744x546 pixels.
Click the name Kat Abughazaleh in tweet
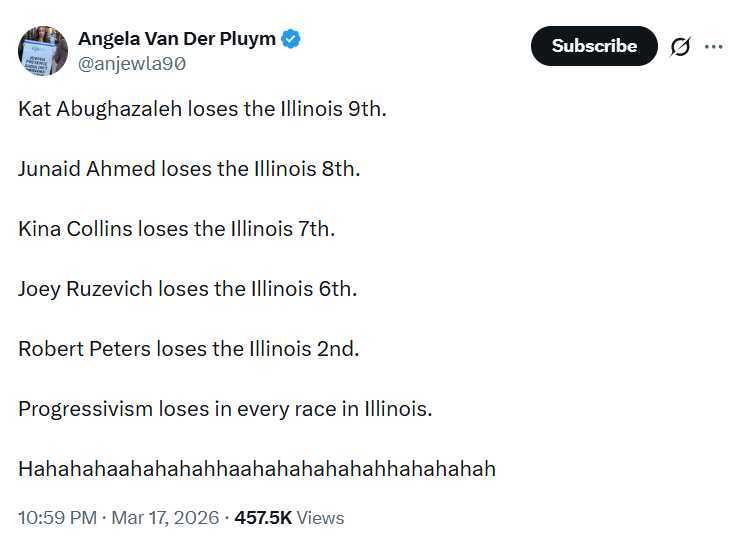tap(100, 108)
